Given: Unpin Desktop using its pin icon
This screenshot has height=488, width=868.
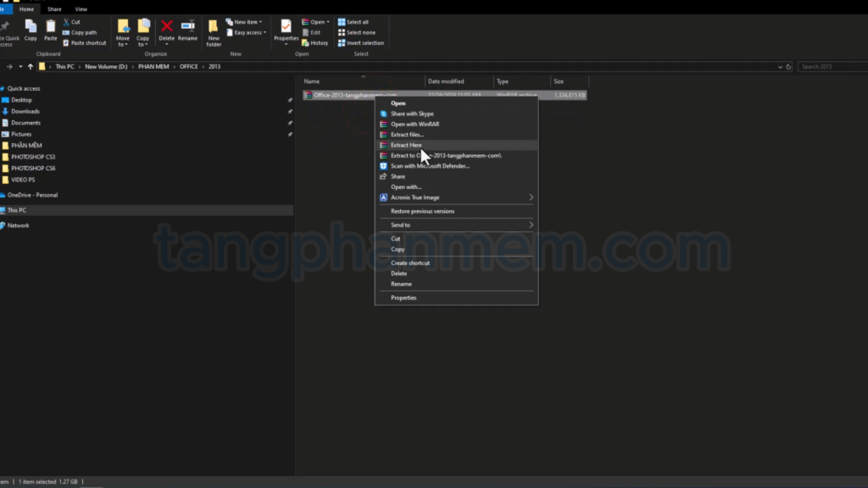Looking at the screenshot, I should click(290, 100).
